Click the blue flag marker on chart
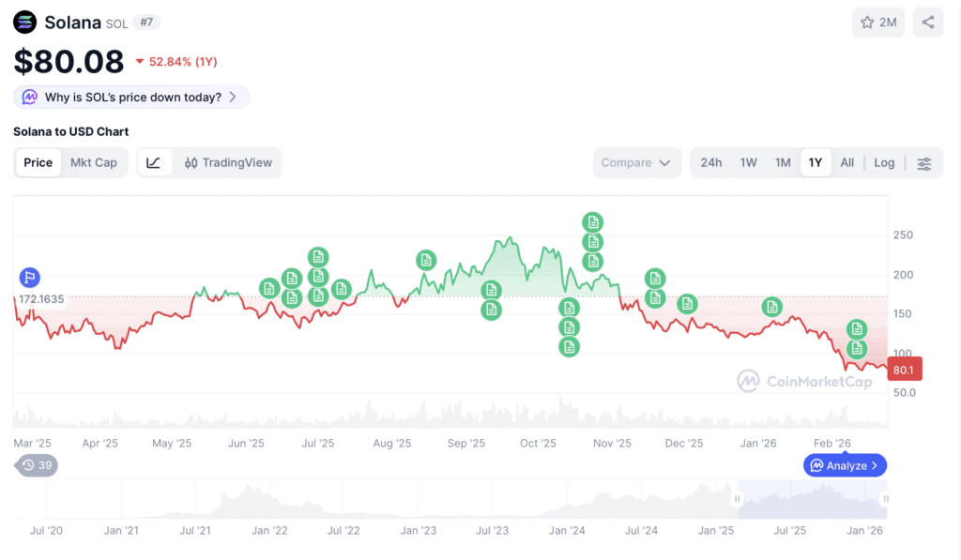 click(29, 277)
